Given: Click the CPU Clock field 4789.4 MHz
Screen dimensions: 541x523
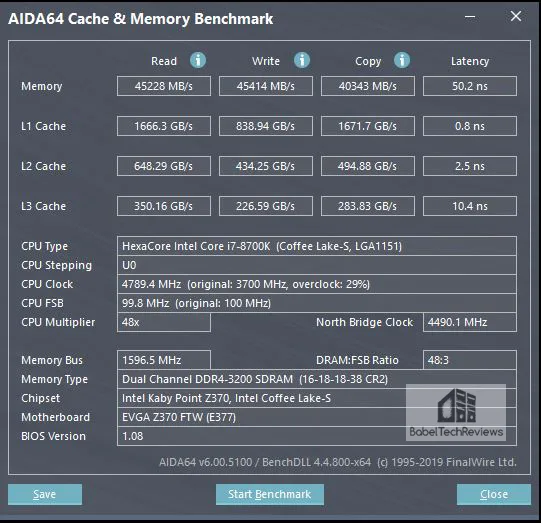Looking at the screenshot, I should point(317,284).
